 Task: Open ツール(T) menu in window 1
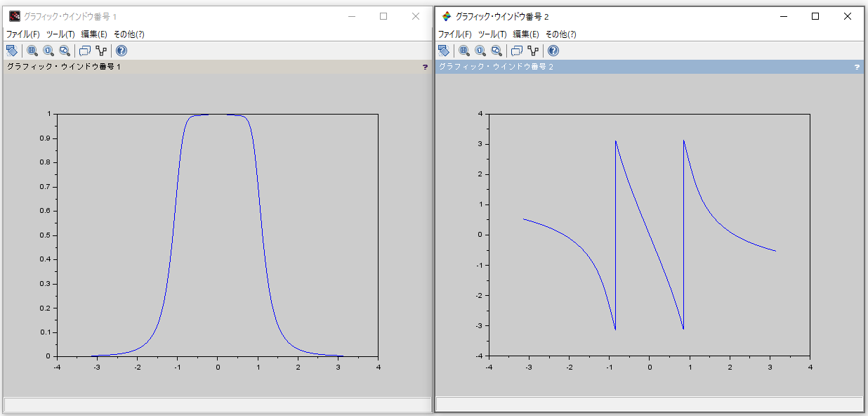[x=60, y=34]
